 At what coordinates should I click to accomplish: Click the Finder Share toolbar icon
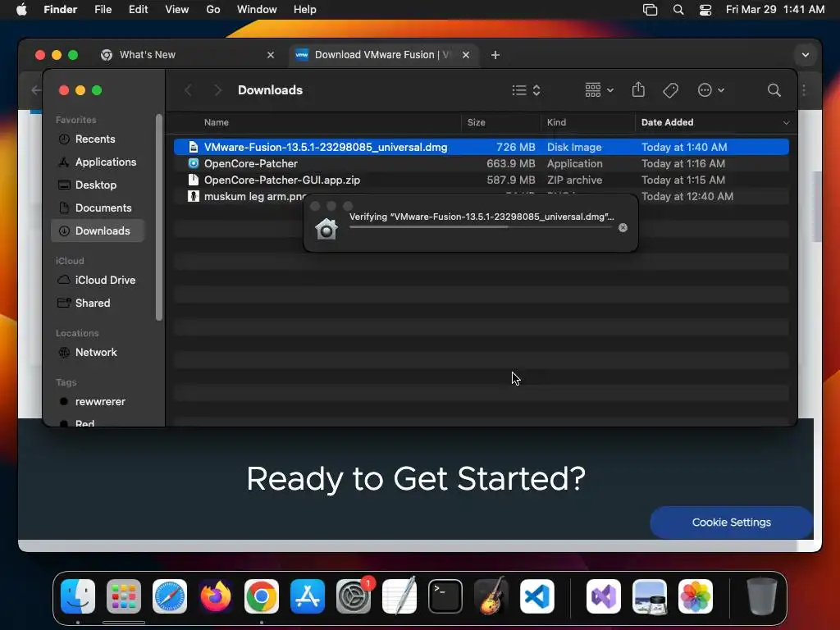pos(638,90)
